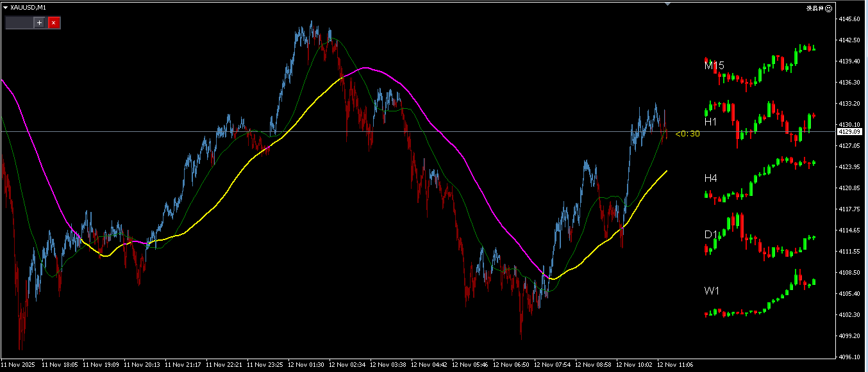Click the smiley Expert Advisor icon
This screenshot has height=372, width=868.
click(828, 8)
